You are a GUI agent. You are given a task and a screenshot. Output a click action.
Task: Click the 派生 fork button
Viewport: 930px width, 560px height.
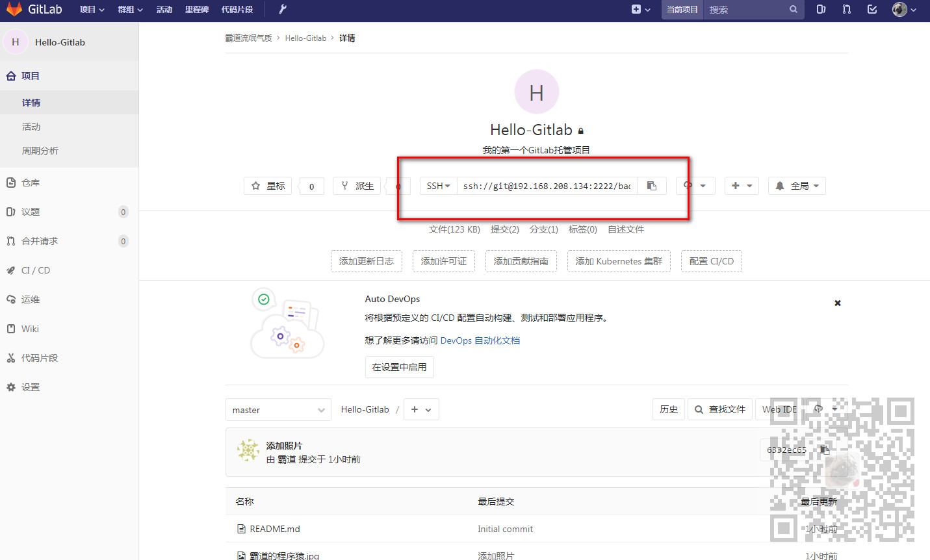click(357, 186)
